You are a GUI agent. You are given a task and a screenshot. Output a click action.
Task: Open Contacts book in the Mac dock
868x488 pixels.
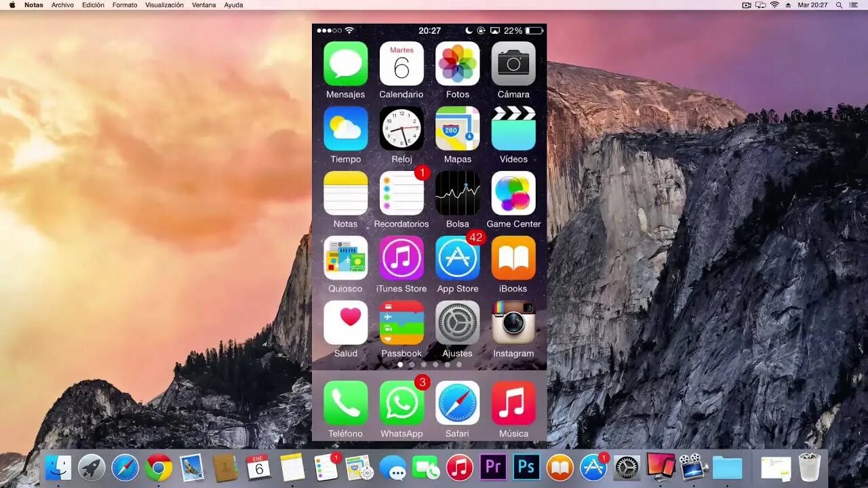point(225,468)
